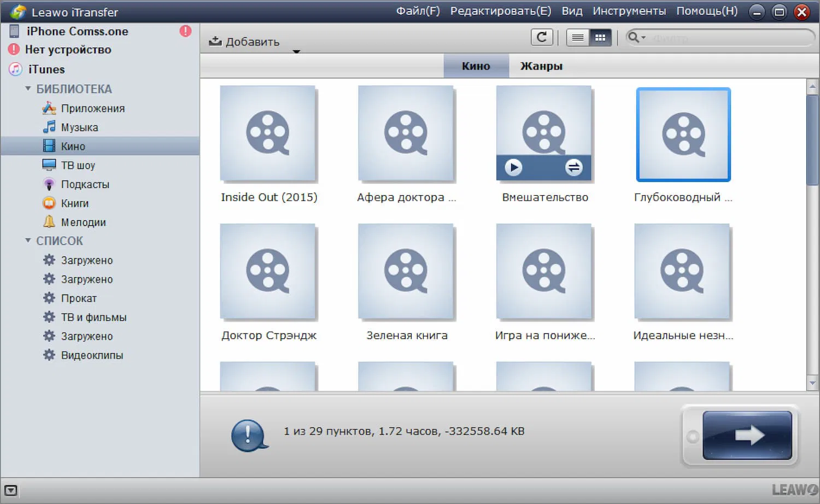The width and height of the screenshot is (820, 504).
Task: Select the ТВ и фильмы gear icon
Action: 49,317
